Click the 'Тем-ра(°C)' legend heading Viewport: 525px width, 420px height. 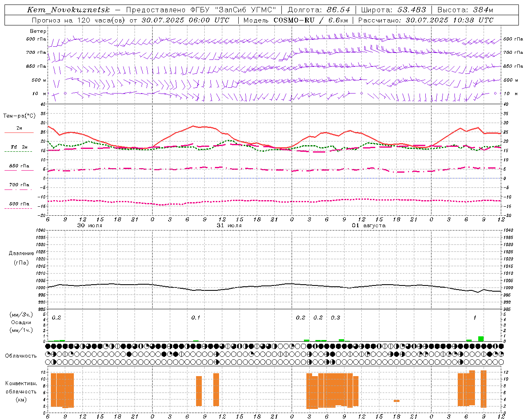(x=19, y=116)
